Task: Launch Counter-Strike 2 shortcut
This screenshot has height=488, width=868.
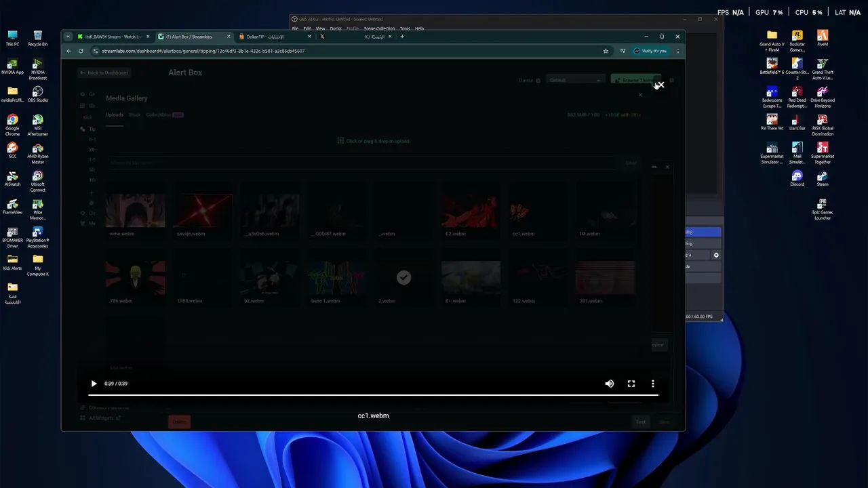Action: [x=797, y=68]
